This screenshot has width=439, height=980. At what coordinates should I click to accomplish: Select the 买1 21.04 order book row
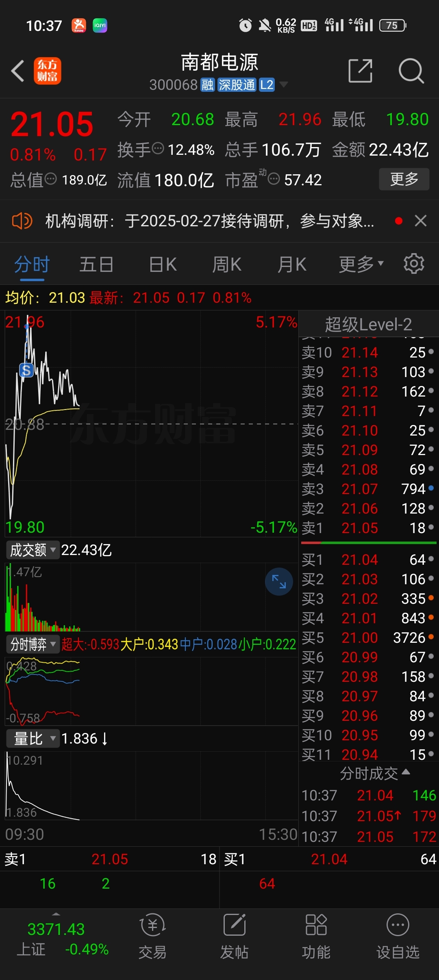tap(368, 559)
